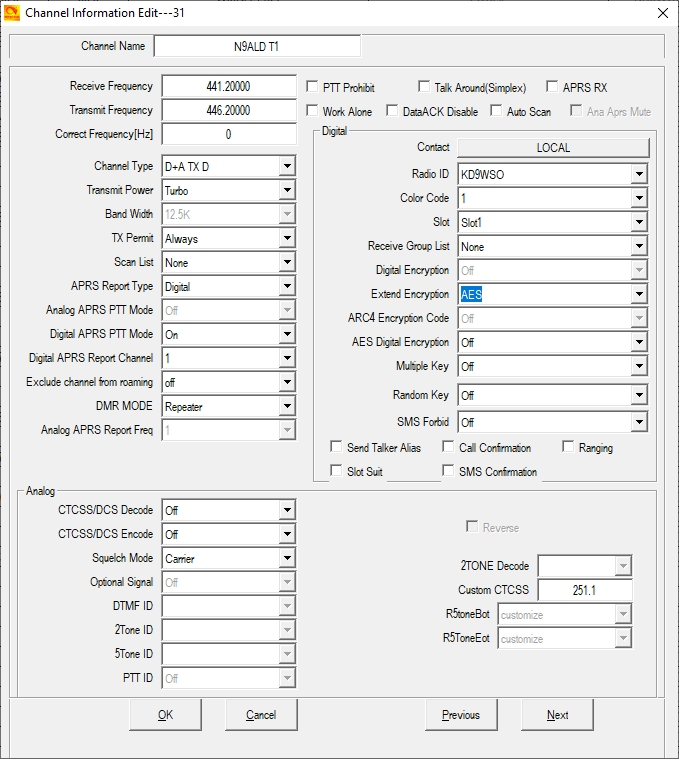Screen dimensions: 679x759
Task: Toggle Send Talker Alias checkbox
Action: [x=337, y=447]
